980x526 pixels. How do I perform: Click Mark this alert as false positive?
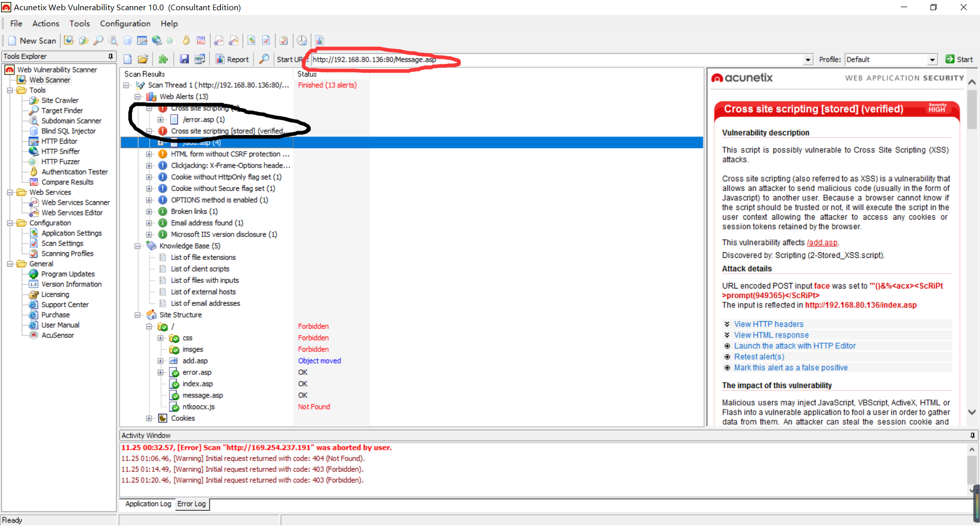coord(791,368)
